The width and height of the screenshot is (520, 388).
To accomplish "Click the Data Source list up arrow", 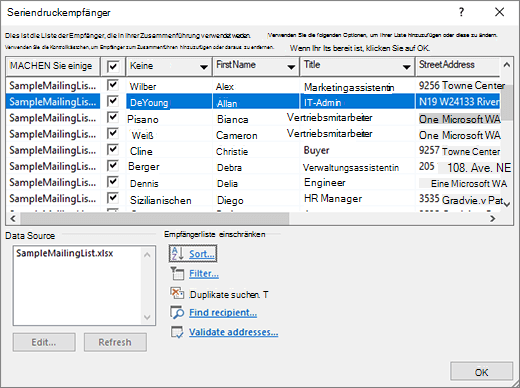I will (x=147, y=255).
